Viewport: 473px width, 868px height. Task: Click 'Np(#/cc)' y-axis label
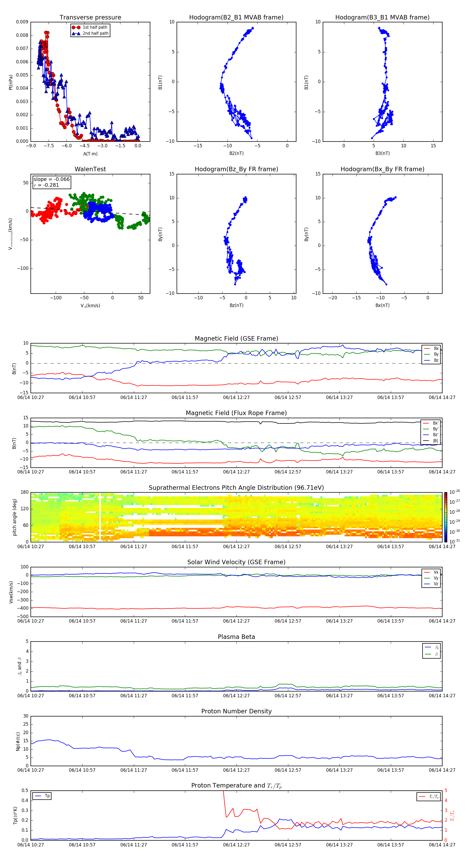(18, 741)
